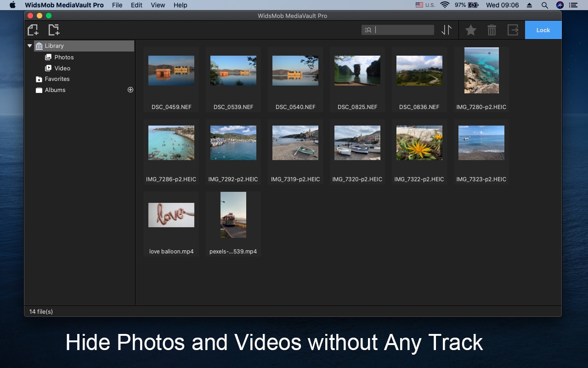The image size is (588, 368).
Task: Show Favorites in the sidebar
Action: pos(57,79)
